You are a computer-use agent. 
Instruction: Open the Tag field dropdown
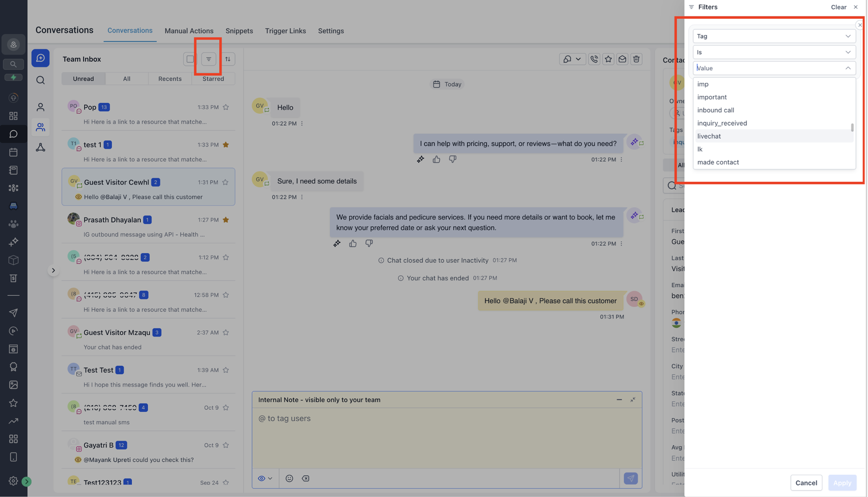coord(773,36)
